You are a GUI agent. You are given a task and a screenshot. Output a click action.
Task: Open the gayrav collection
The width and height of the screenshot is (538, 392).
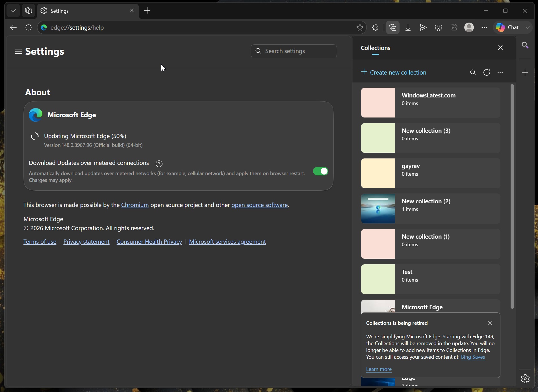[431, 173]
